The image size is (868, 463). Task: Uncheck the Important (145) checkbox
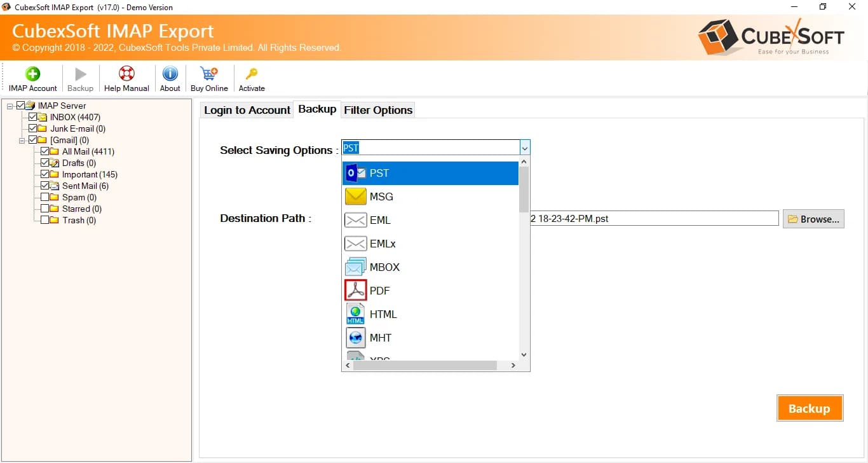coord(44,174)
